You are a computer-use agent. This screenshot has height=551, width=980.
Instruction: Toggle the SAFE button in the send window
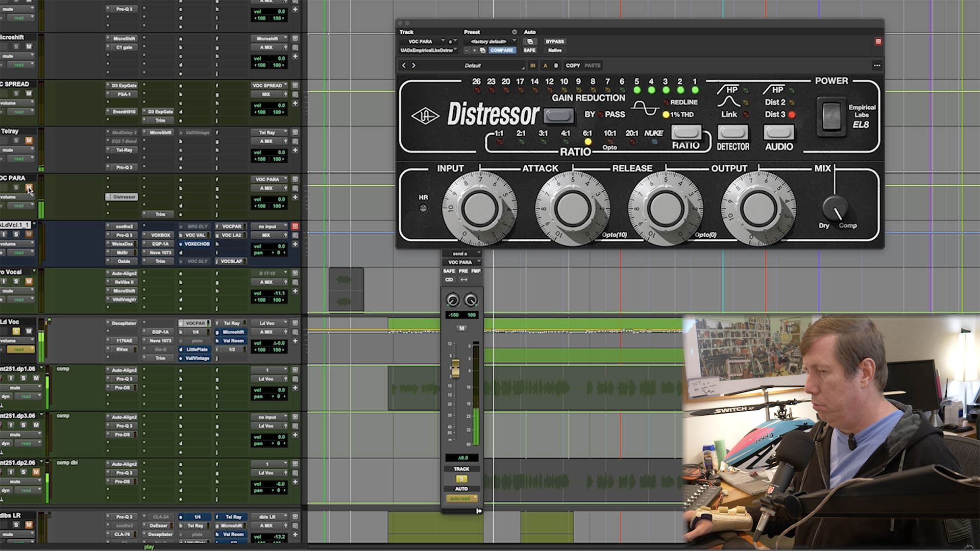pos(449,271)
